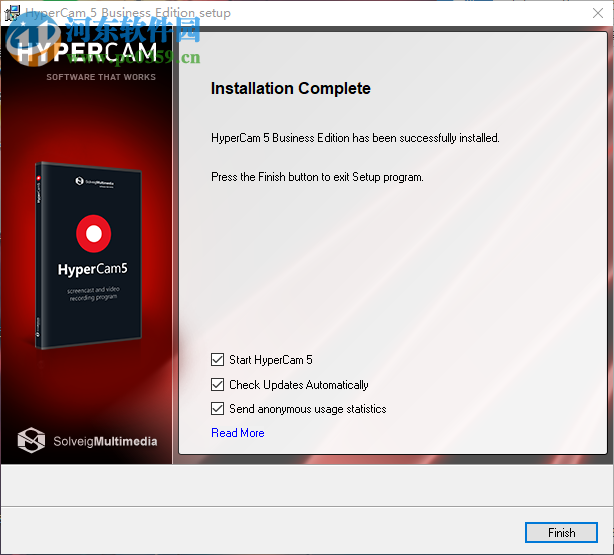Image resolution: width=614 pixels, height=555 pixels.
Task: Click 'Press the Finish button' instruction text
Action: point(317,177)
